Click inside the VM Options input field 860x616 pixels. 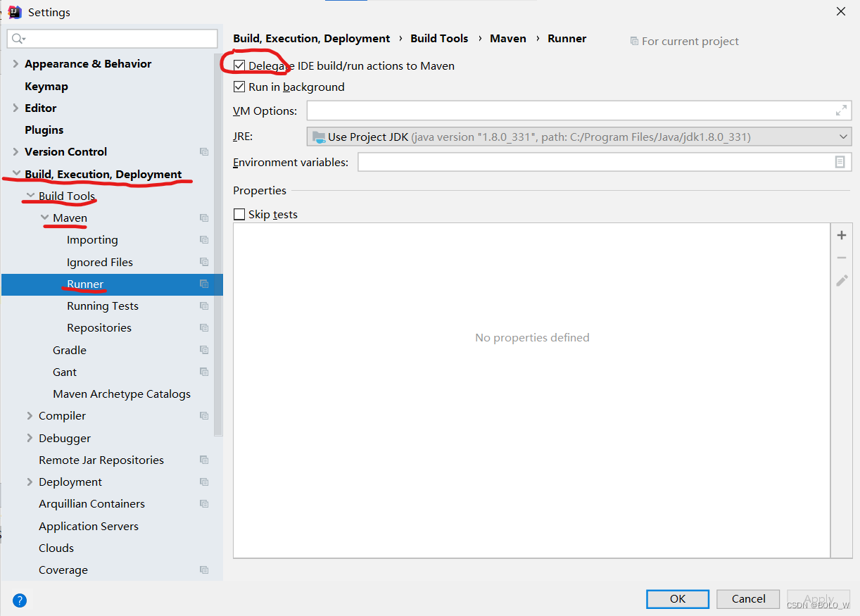click(x=563, y=110)
